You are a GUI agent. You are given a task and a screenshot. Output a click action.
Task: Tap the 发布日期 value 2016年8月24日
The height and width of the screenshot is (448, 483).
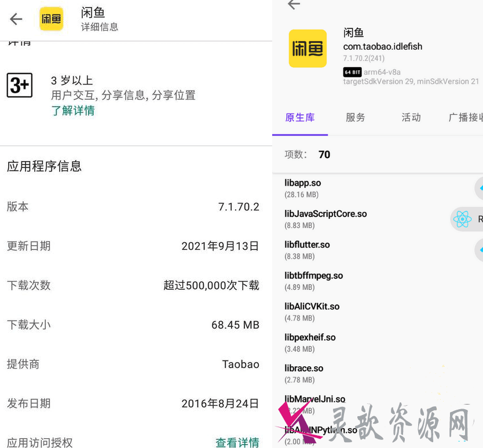tap(220, 403)
